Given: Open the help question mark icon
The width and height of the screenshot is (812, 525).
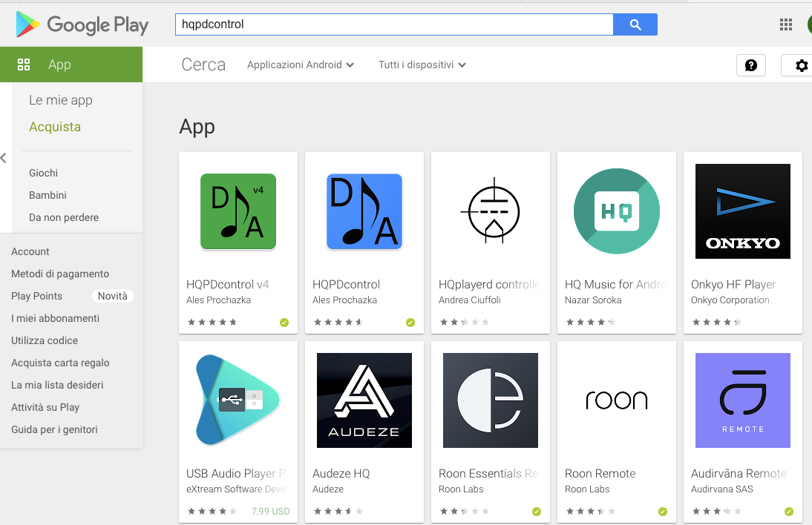Looking at the screenshot, I should 751,65.
